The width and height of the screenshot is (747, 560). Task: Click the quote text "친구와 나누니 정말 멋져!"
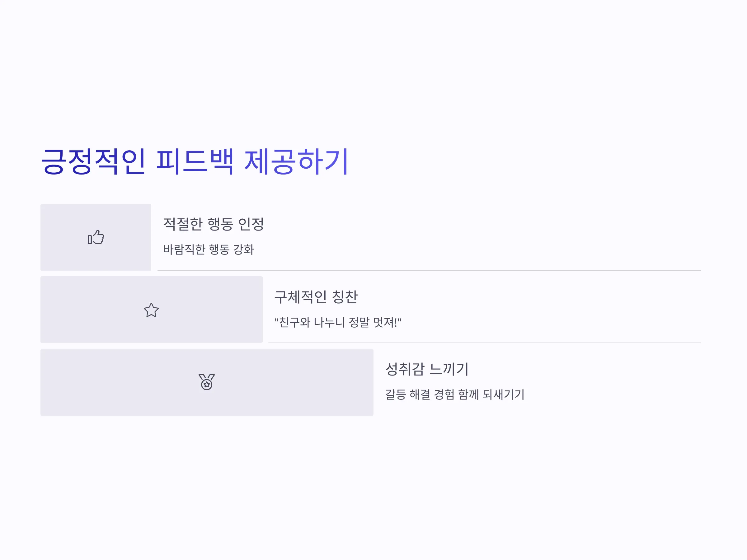[338, 322]
